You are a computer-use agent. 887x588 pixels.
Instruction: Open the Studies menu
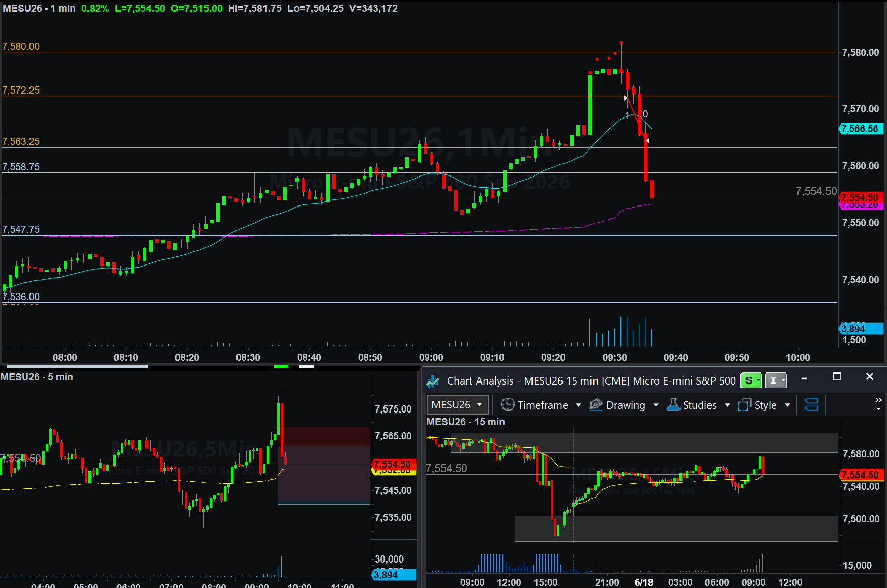point(699,405)
